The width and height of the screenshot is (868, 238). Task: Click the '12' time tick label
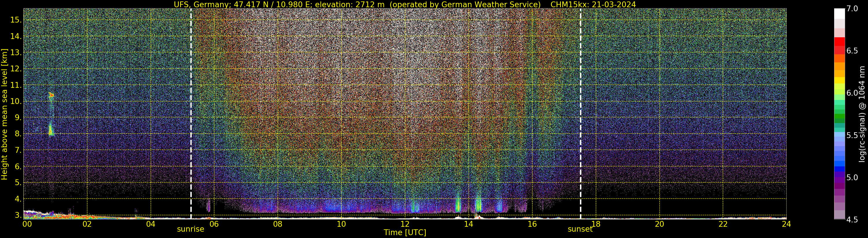(405, 224)
